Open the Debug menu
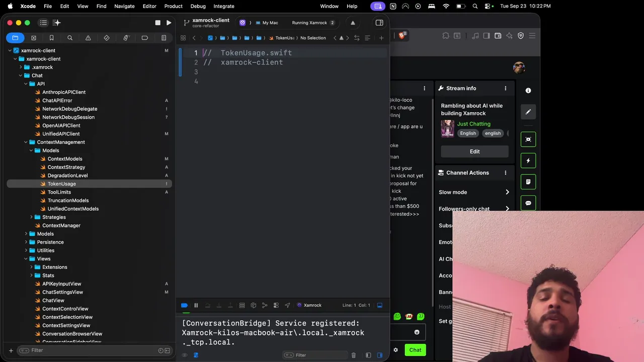Viewport: 644px width, 362px height. click(x=198, y=6)
